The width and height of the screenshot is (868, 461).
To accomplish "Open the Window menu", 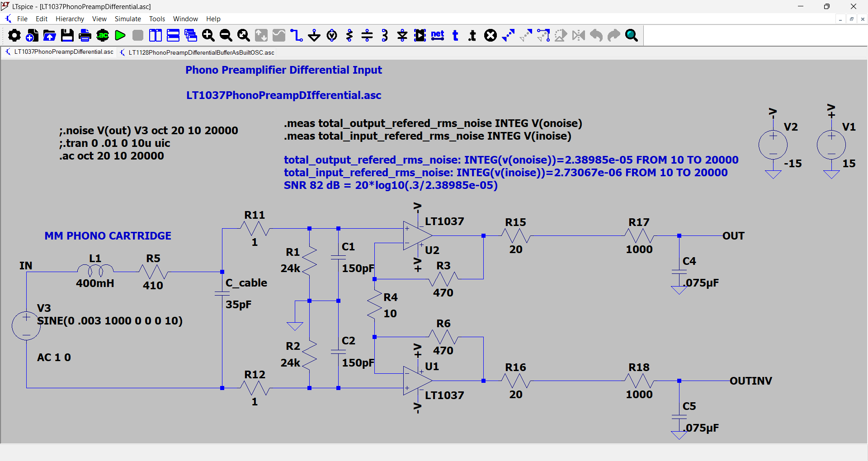I will pyautogui.click(x=185, y=19).
